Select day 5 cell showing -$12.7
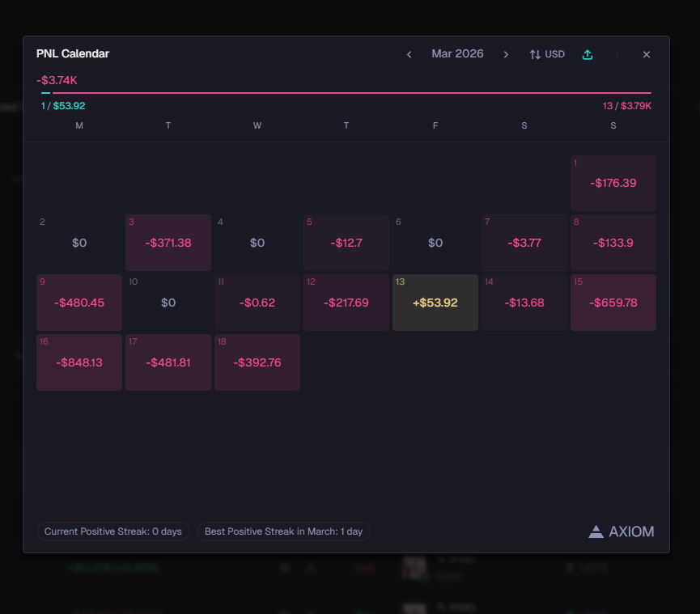700x614 pixels. tap(346, 243)
